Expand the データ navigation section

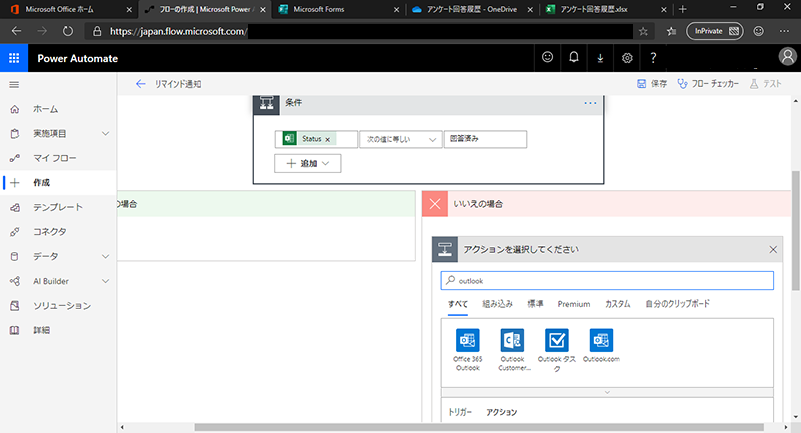105,256
